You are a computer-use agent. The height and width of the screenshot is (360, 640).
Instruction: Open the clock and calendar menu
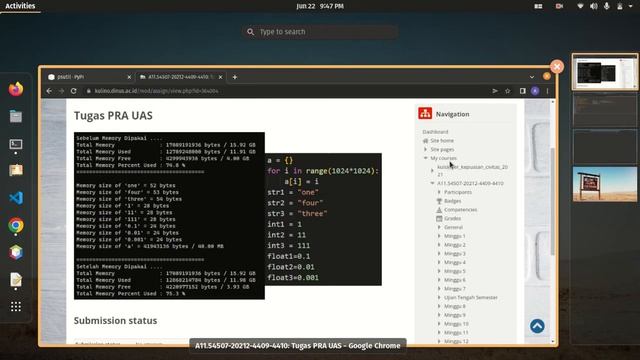coord(320,6)
